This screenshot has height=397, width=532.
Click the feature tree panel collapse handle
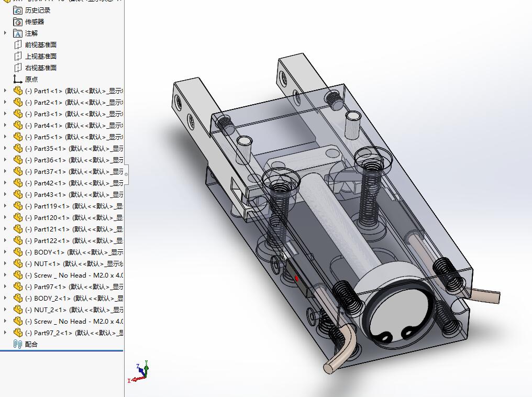pos(126,174)
